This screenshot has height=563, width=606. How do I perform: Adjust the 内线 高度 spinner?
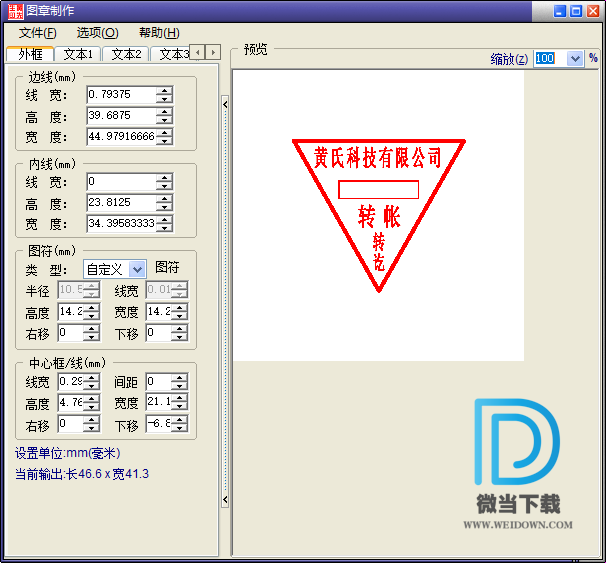pyautogui.click(x=164, y=202)
